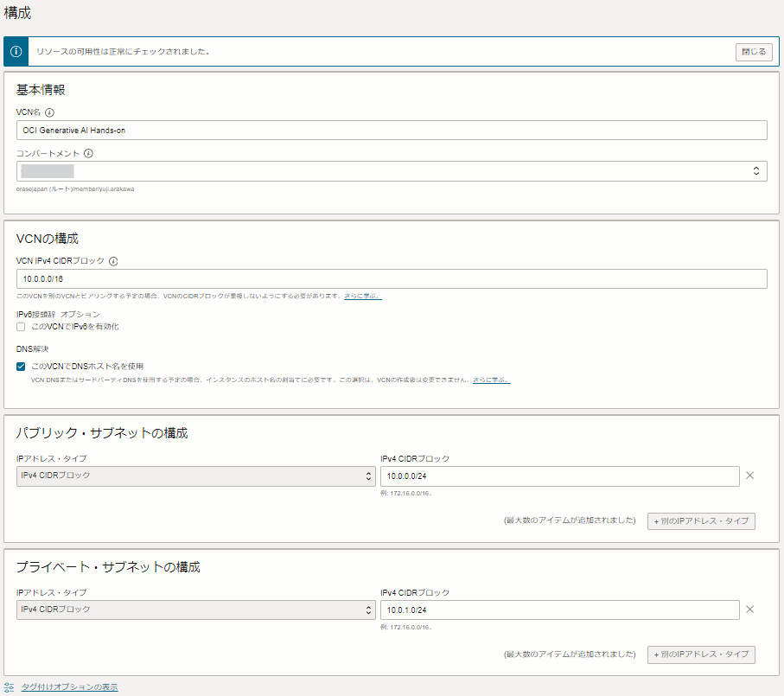Click the パブリック・サブネットの構成 heading
This screenshot has width=784, height=696.
point(102,433)
